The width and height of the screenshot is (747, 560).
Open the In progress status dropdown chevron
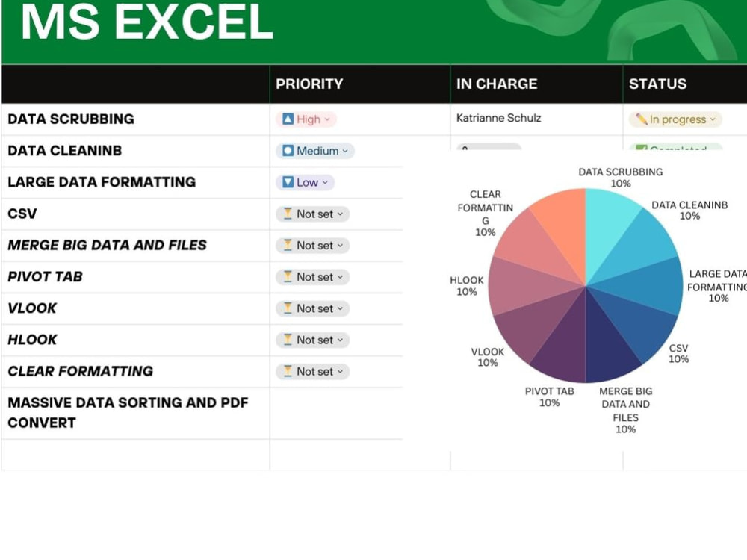713,119
